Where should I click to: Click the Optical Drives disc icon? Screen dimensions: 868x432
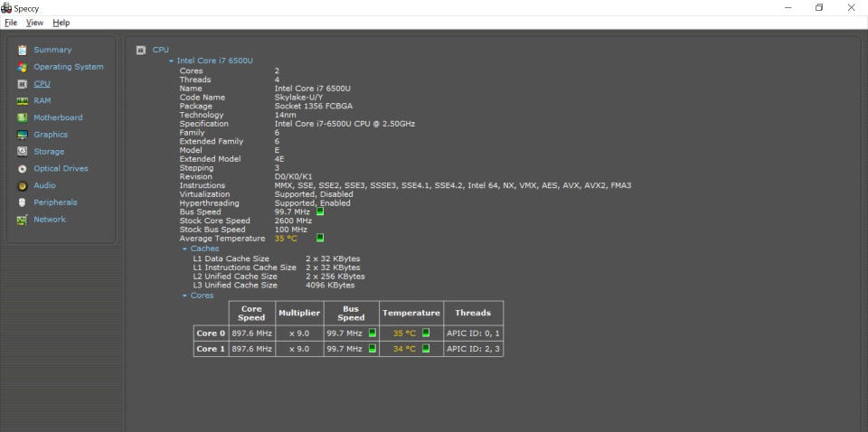point(22,169)
